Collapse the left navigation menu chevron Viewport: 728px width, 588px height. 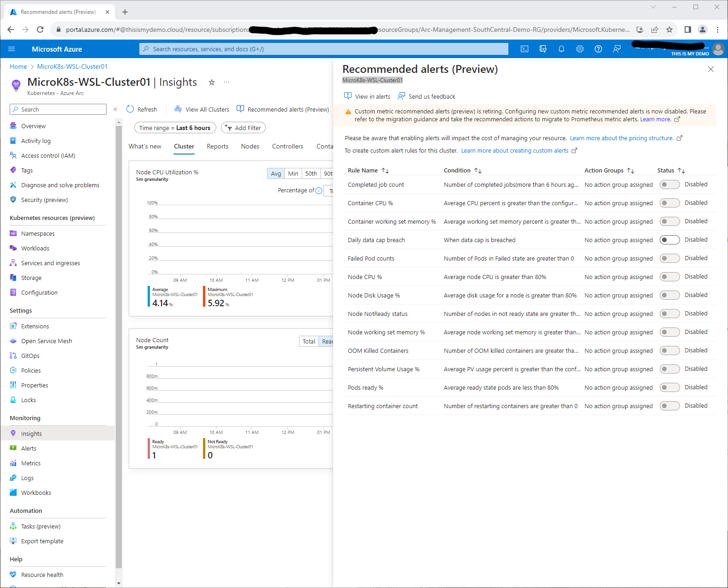tap(115, 109)
